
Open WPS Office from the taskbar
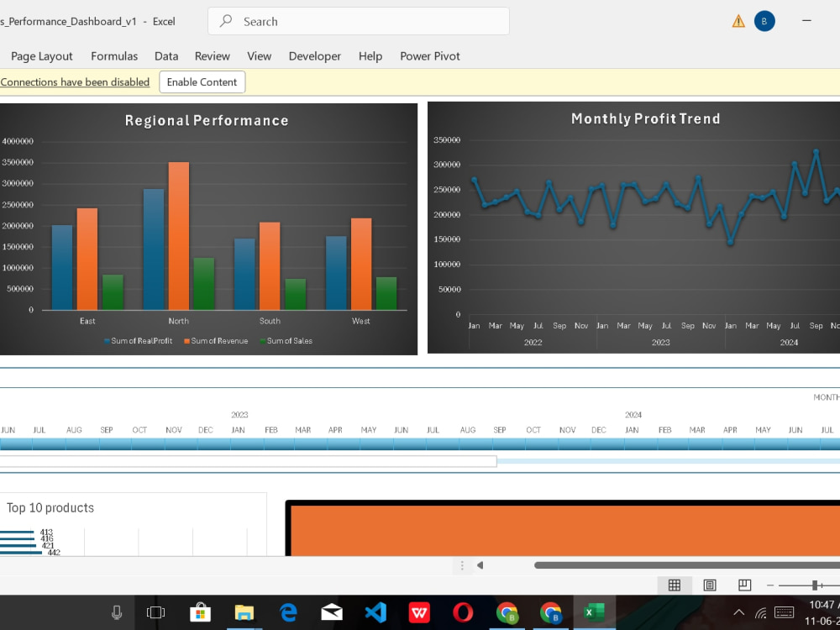tap(419, 612)
